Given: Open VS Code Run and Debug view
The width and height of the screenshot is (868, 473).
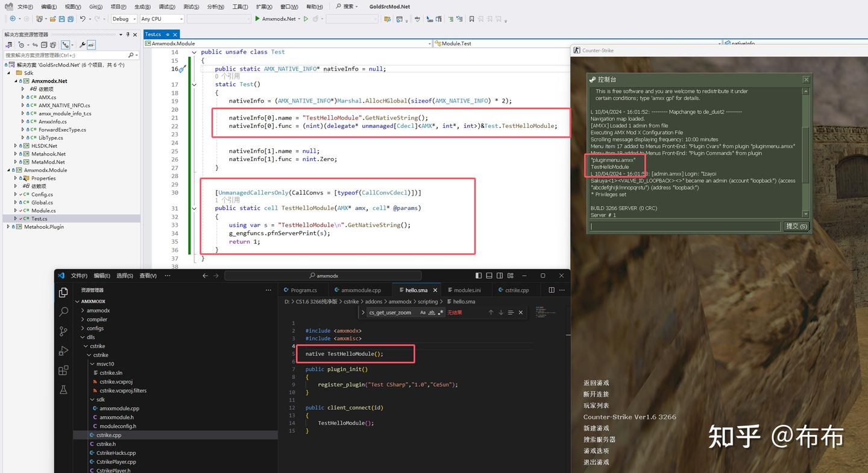Looking at the screenshot, I should [x=63, y=351].
